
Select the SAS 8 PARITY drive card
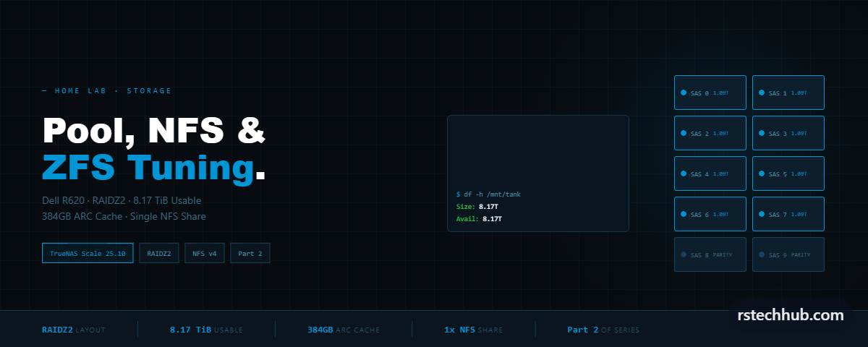click(x=710, y=254)
